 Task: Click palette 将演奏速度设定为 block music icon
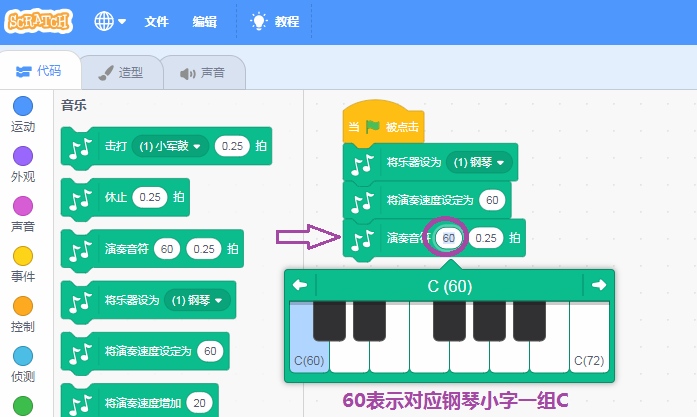pyautogui.click(x=80, y=353)
